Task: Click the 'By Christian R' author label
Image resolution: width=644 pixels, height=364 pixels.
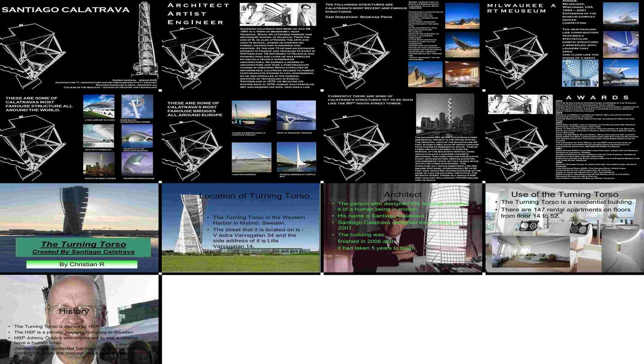Action: [82, 264]
